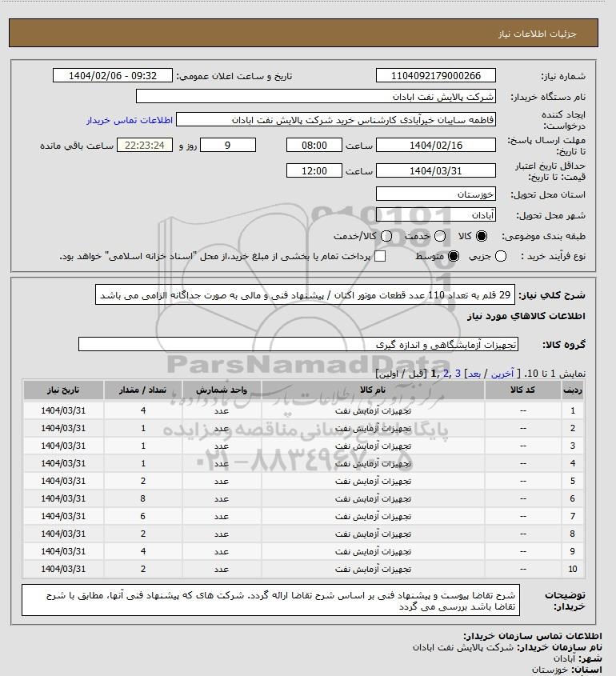Open page 2 of the items list
Screen dimensions: 616x676
446,374
